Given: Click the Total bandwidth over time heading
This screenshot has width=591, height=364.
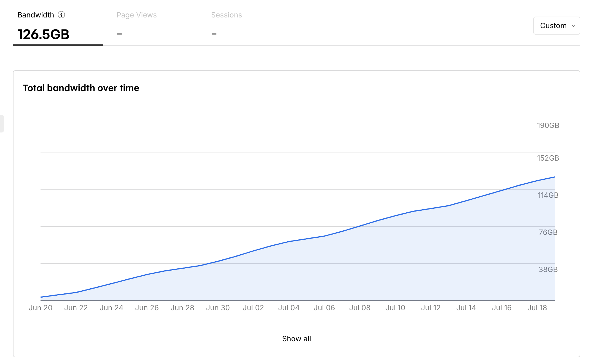Looking at the screenshot, I should [81, 88].
